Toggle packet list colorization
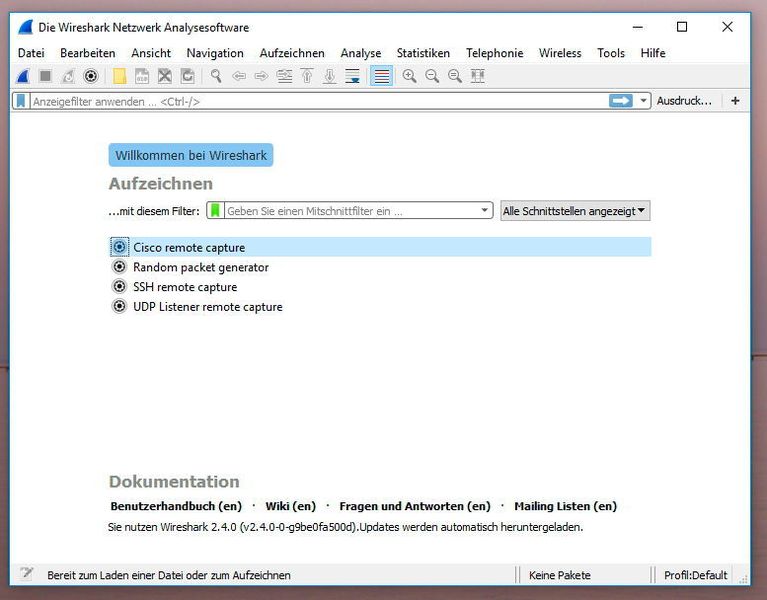Viewport: 767px width, 600px height. (382, 76)
